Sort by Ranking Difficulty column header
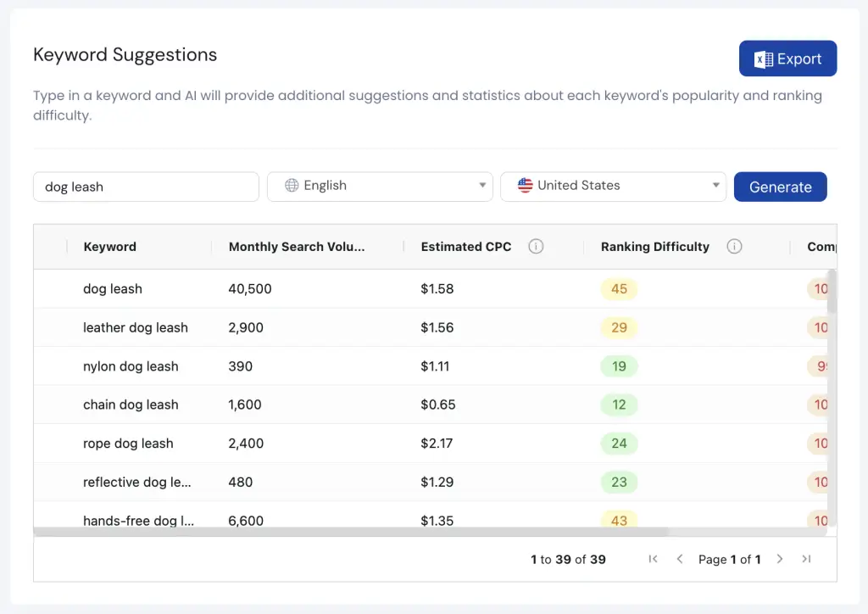Screen dimensions: 868x614 tap(655, 247)
